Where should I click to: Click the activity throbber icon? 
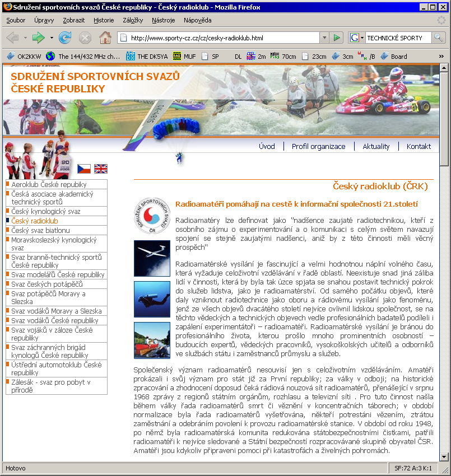[441, 20]
